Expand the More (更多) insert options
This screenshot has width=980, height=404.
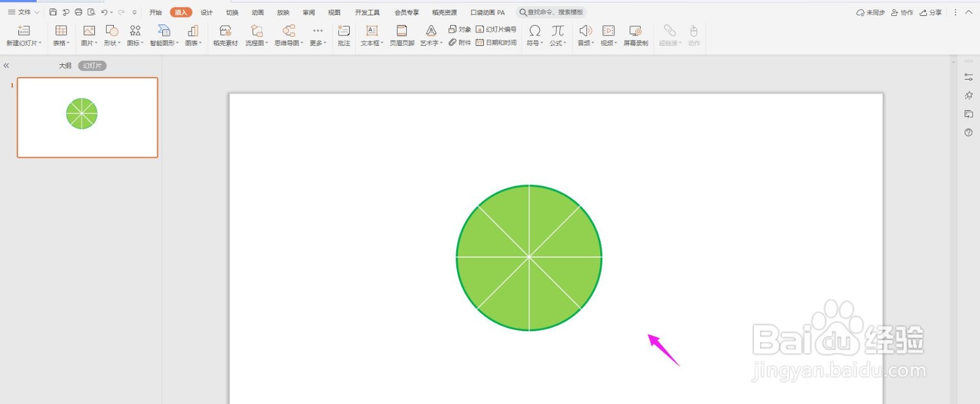pos(317,36)
